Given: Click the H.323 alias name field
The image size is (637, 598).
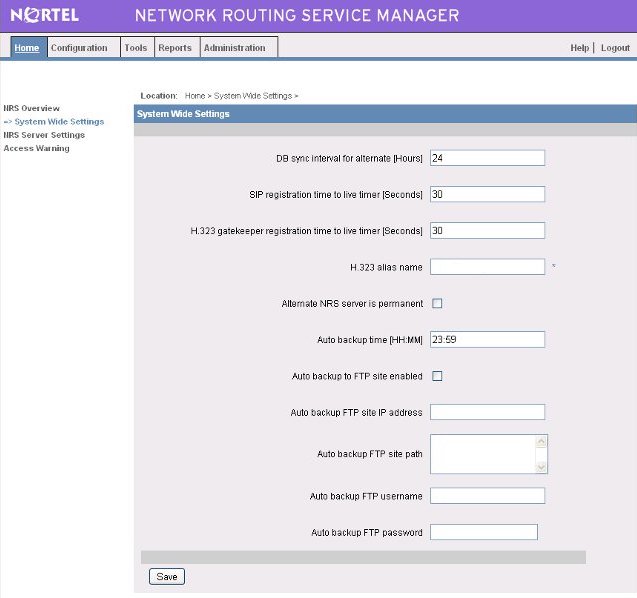Looking at the screenshot, I should (487, 267).
